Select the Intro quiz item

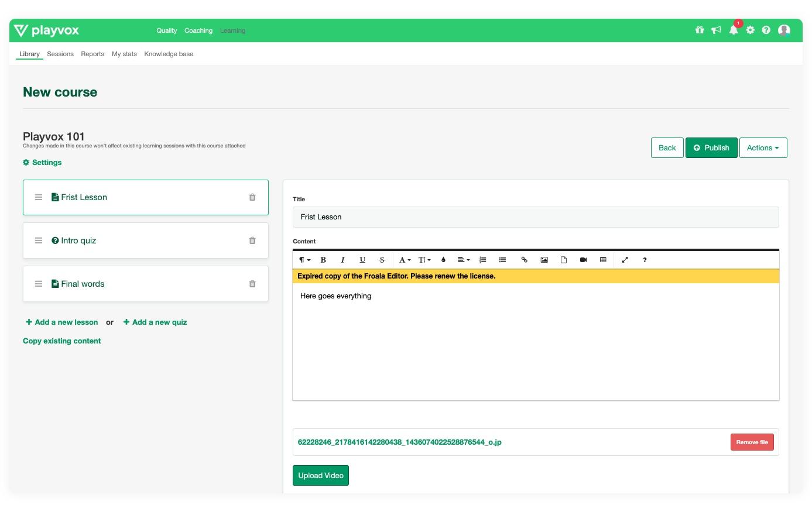(145, 240)
